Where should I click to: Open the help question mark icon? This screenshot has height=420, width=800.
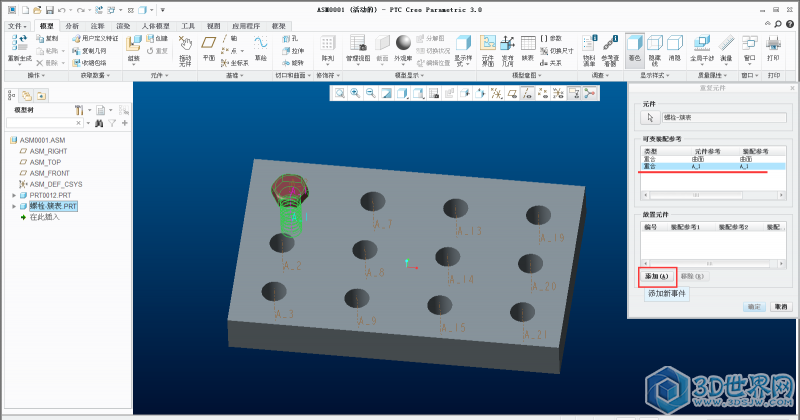click(x=790, y=23)
